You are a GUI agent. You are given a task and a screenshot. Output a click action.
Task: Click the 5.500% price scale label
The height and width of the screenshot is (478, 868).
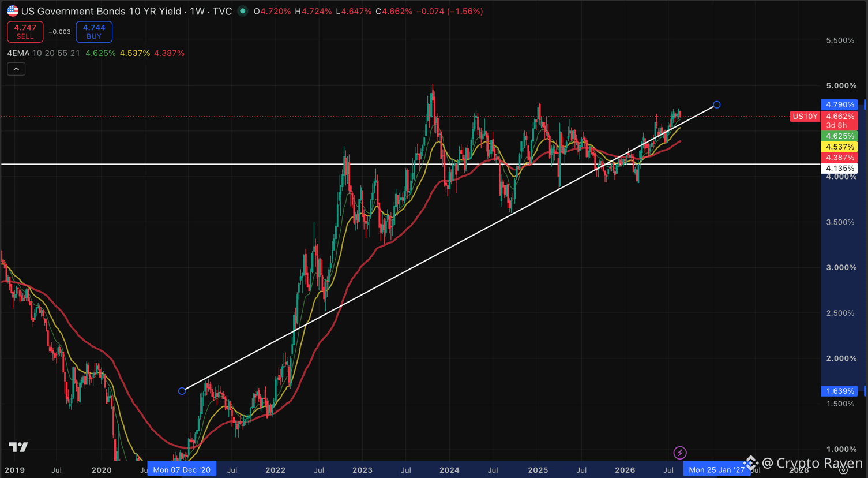click(x=840, y=40)
